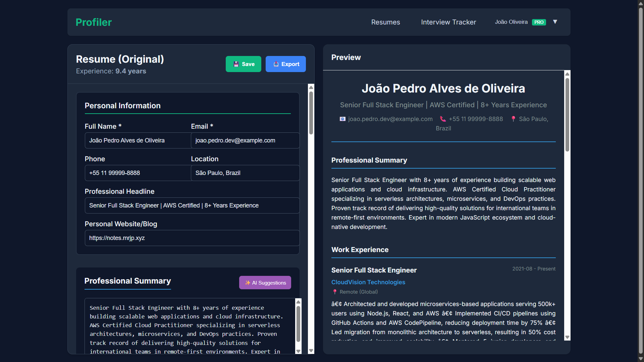The width and height of the screenshot is (644, 362).
Task: Switch to the Interview Tracker page
Action: [x=448, y=22]
